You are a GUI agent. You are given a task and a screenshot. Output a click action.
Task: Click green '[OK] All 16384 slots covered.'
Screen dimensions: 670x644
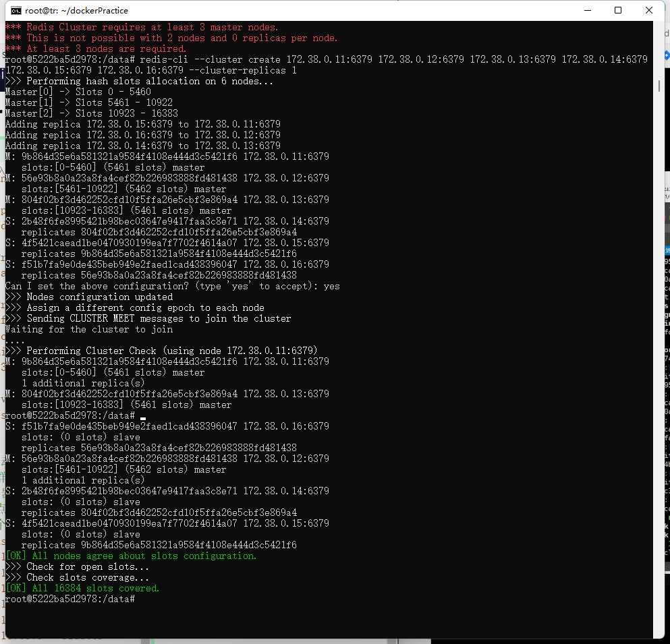82,588
